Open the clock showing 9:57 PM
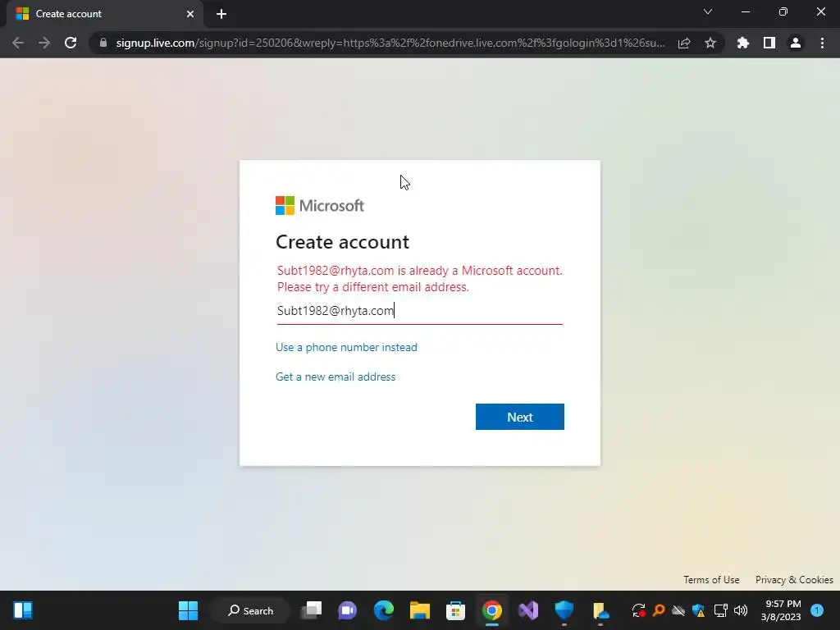This screenshot has width=840, height=630. tap(781, 610)
